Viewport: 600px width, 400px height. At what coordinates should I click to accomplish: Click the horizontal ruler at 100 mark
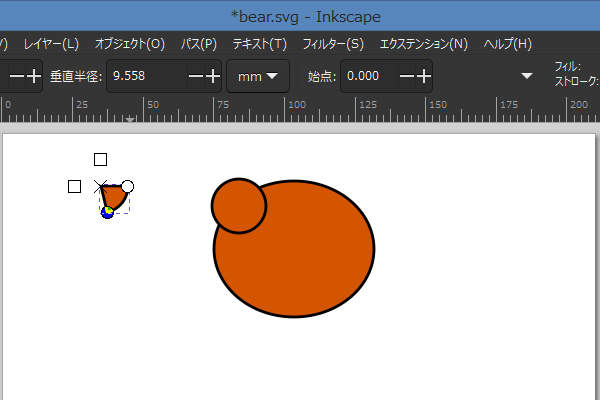(x=297, y=104)
